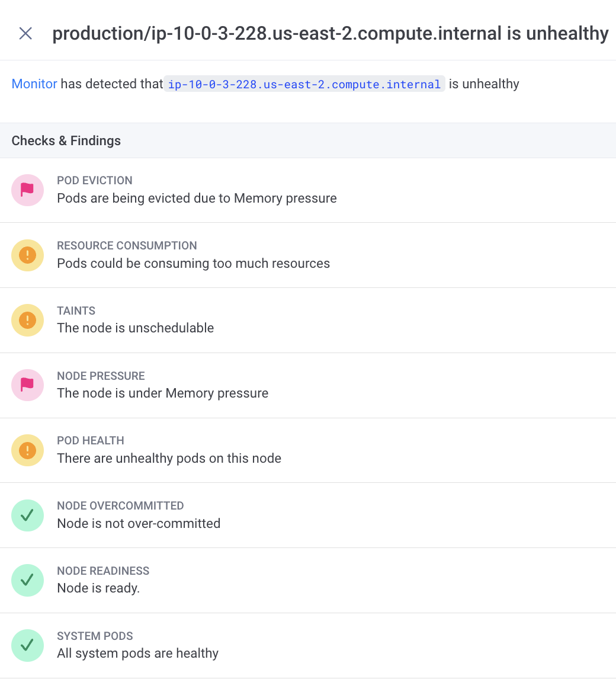Viewport: 616px width, 679px height.
Task: Open 'The node is unschedulable' finding
Action: [x=135, y=328]
